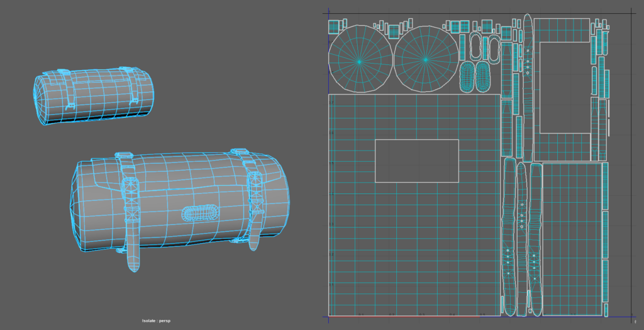Select the lower-right rectangular grid UV shell
The width and height of the screenshot is (644, 330).
[571, 238]
